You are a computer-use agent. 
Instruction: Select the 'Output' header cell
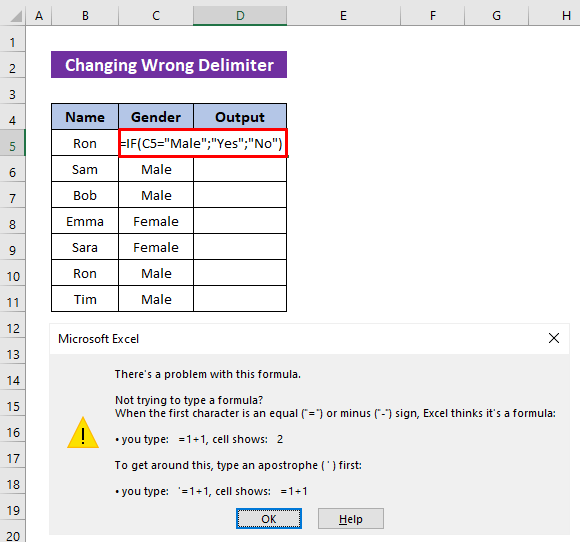(240, 117)
